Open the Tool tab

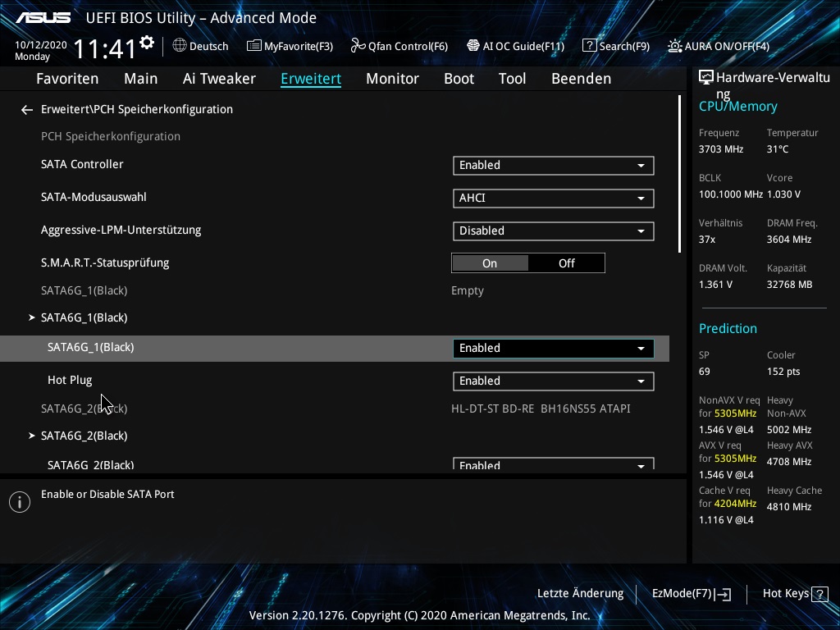pyautogui.click(x=512, y=79)
